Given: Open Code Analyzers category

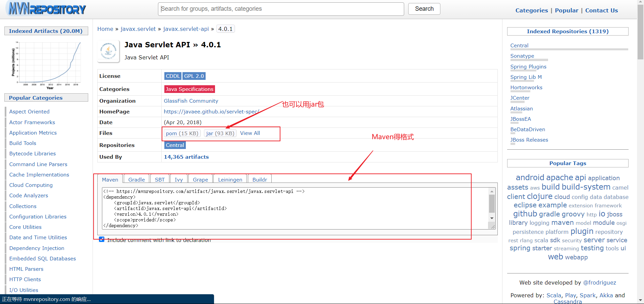Looking at the screenshot, I should click(29, 196).
